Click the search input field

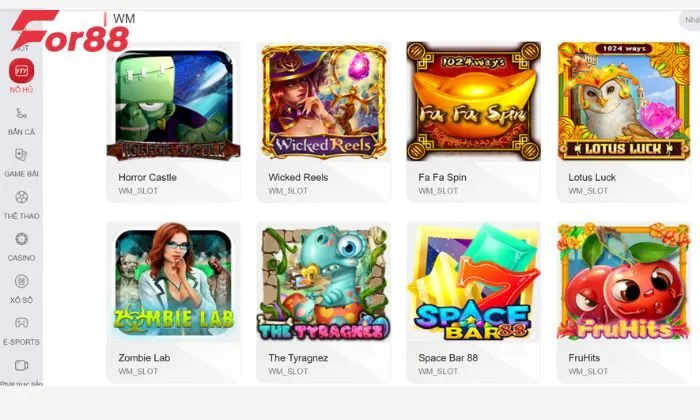click(x=689, y=20)
